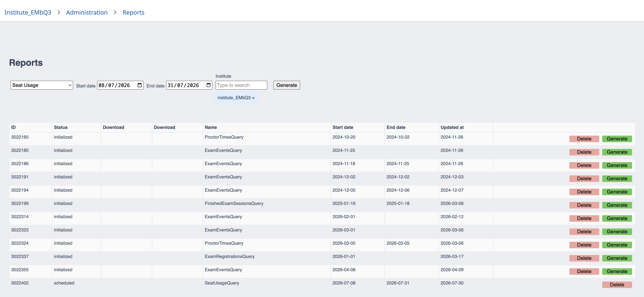Delete report 3022191
The image size is (644, 297).
pos(584,179)
